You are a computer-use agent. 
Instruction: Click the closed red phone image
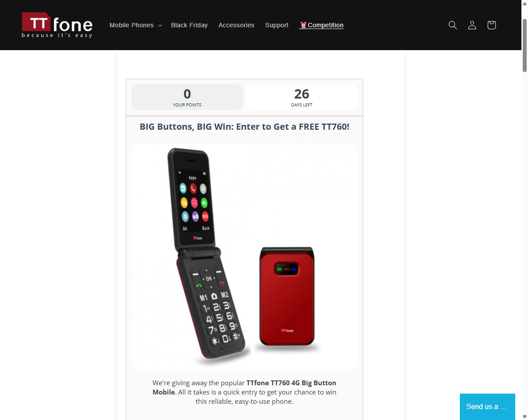click(x=287, y=296)
